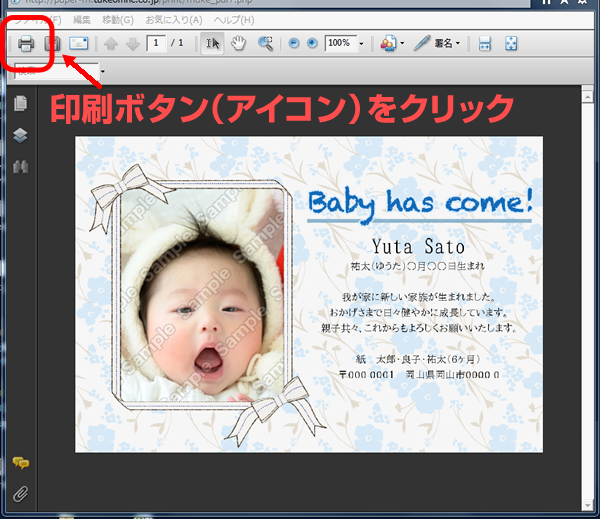Image resolution: width=600 pixels, height=519 pixels.
Task: Activate the hand pan tool
Action: click(238, 44)
